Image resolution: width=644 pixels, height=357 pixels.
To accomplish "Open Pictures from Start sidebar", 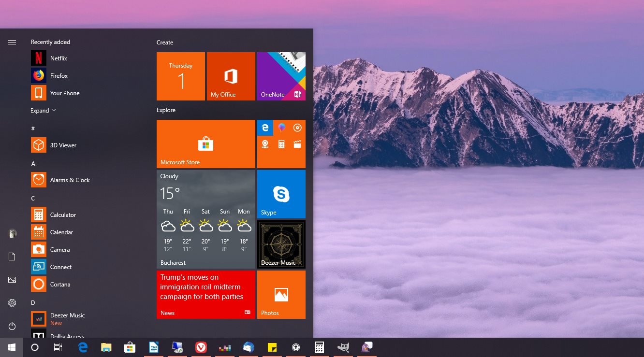I will pos(12,280).
